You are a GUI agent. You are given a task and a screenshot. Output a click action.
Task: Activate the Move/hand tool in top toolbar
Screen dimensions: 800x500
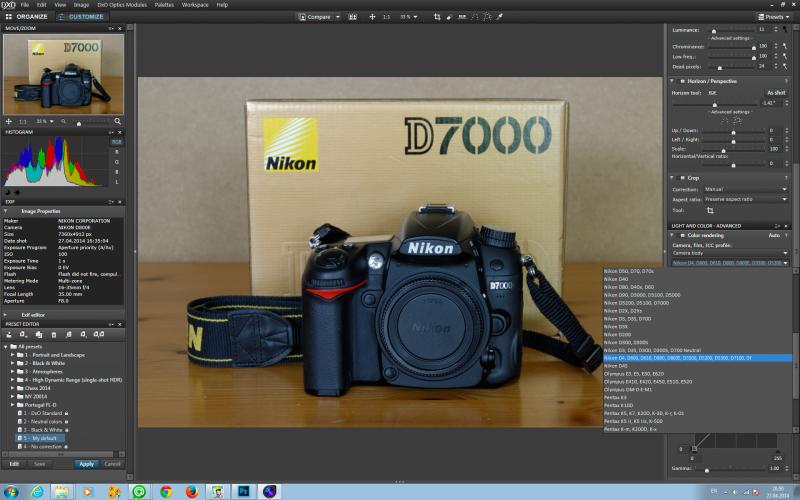[372, 17]
